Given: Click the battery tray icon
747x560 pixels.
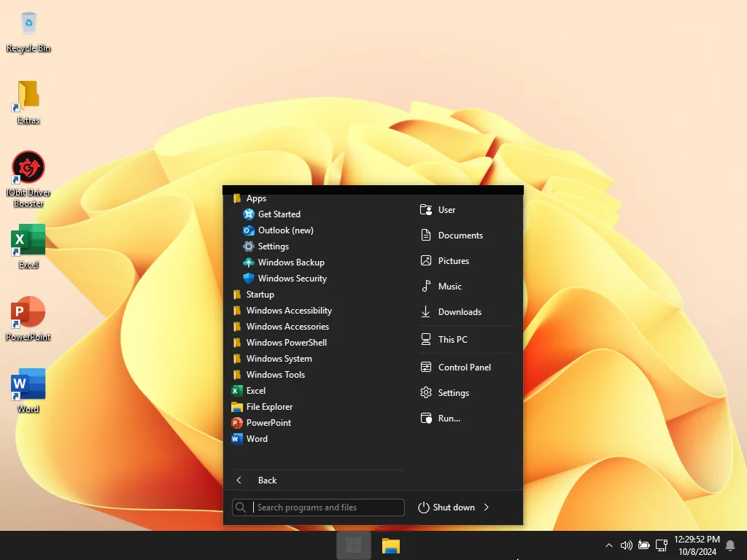Looking at the screenshot, I should [643, 545].
